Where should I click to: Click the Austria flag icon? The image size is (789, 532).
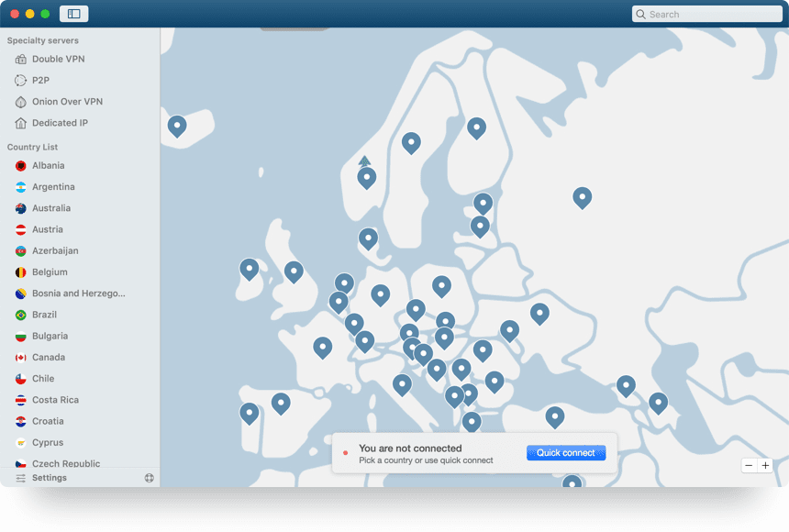point(20,229)
